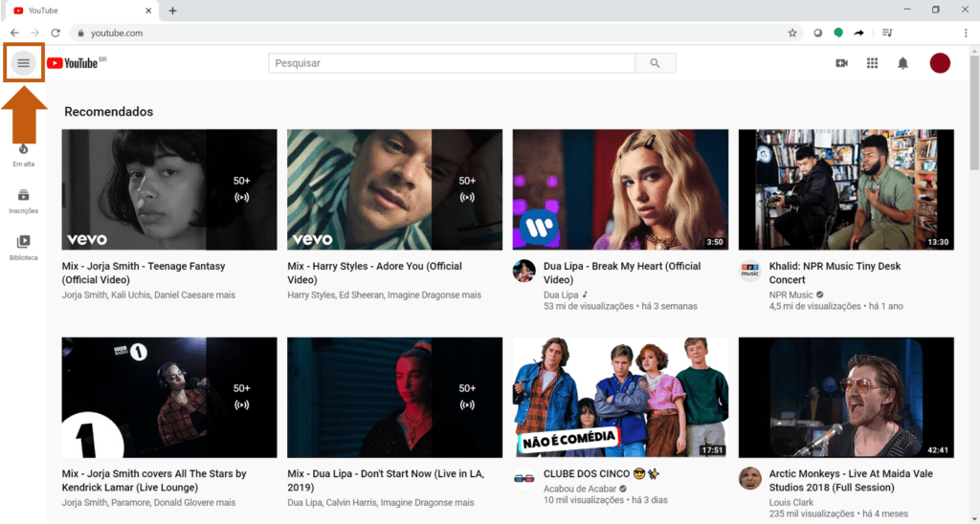Open the Chrome three-dot menu

coord(967,33)
